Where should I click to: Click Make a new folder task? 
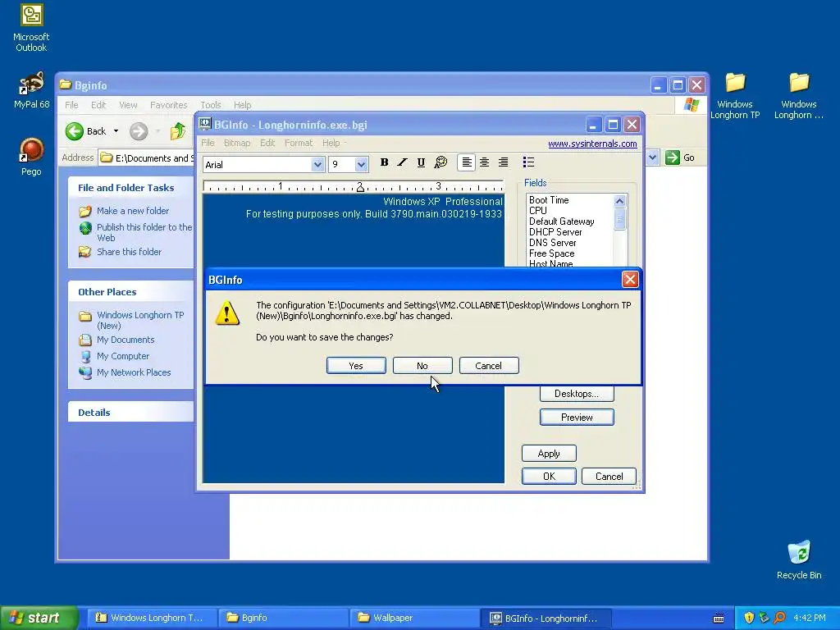pos(133,211)
